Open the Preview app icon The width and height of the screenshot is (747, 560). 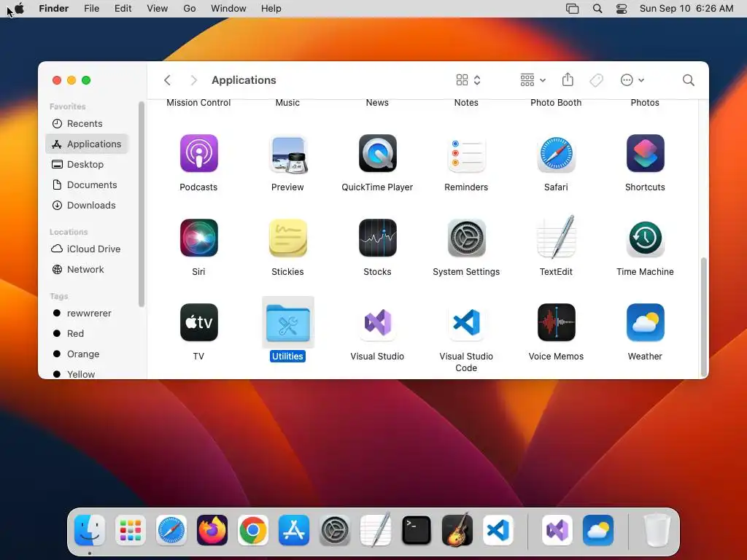click(x=287, y=153)
